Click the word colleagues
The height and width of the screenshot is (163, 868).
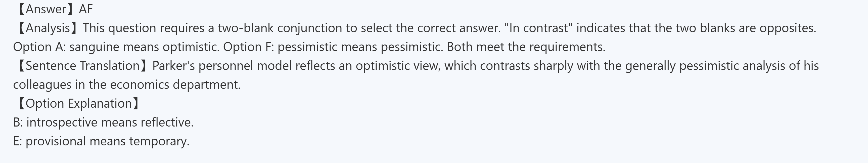pyautogui.click(x=42, y=85)
